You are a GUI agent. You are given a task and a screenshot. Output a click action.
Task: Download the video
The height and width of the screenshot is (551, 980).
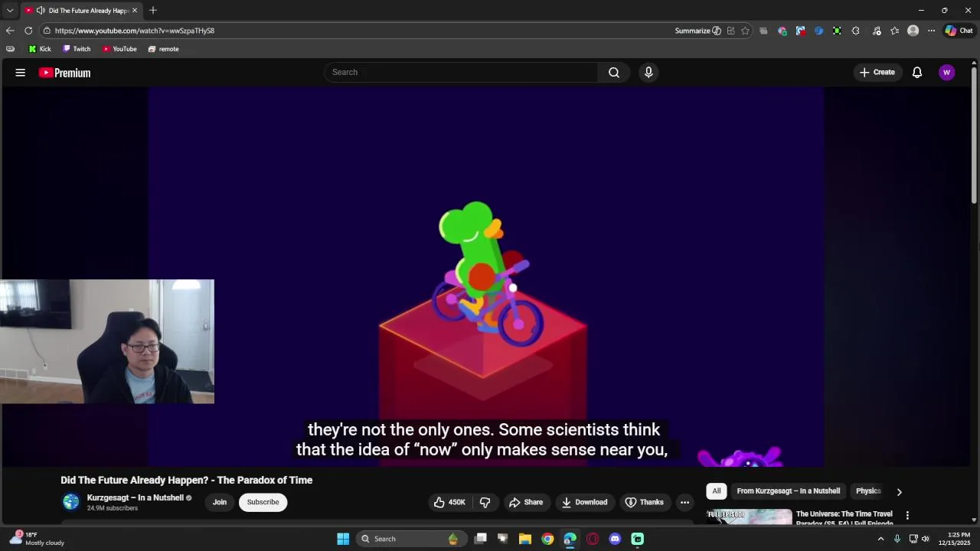coord(585,502)
